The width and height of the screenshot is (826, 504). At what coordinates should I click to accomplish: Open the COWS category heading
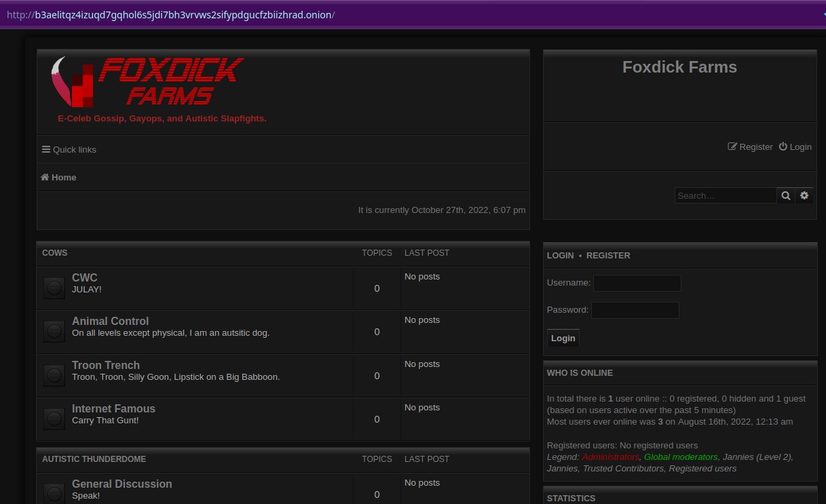coord(55,253)
